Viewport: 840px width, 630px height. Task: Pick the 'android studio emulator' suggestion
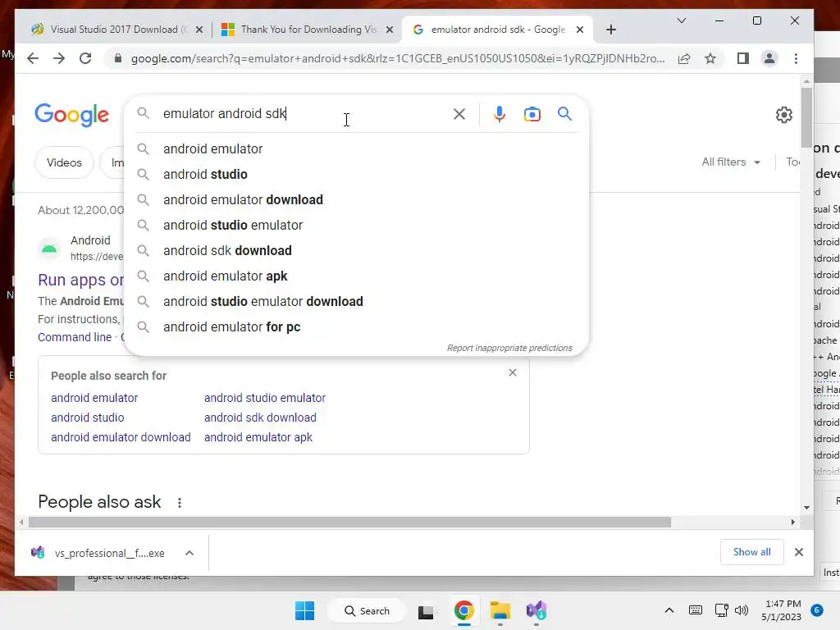point(356,225)
